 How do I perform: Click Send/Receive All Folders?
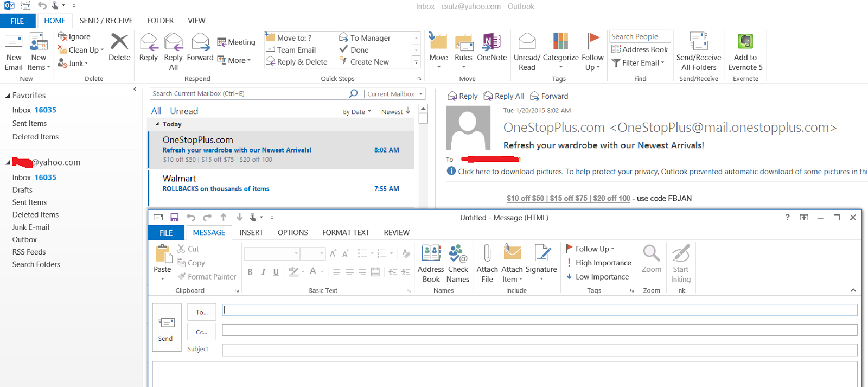click(x=699, y=52)
